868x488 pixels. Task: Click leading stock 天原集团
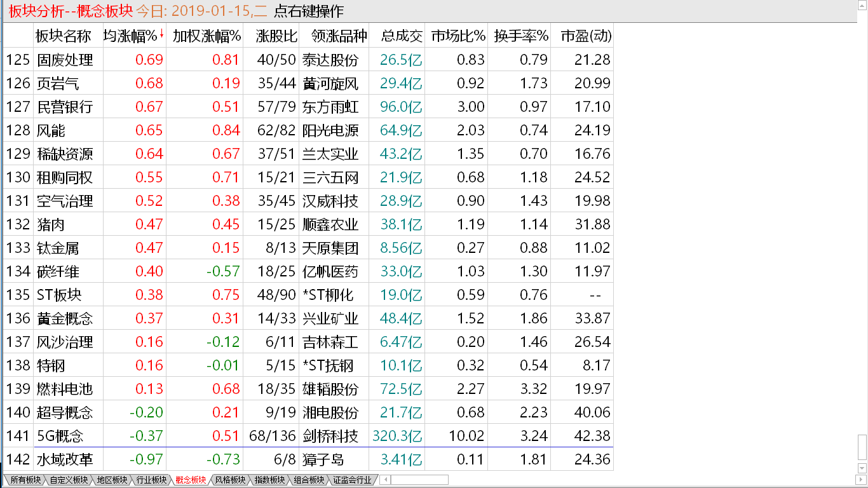coord(330,248)
